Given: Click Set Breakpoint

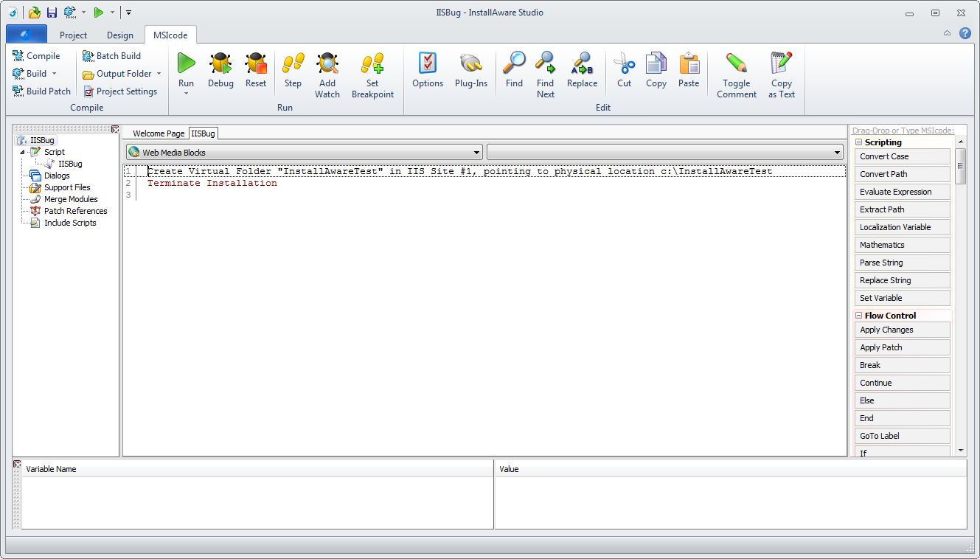Looking at the screenshot, I should click(372, 75).
